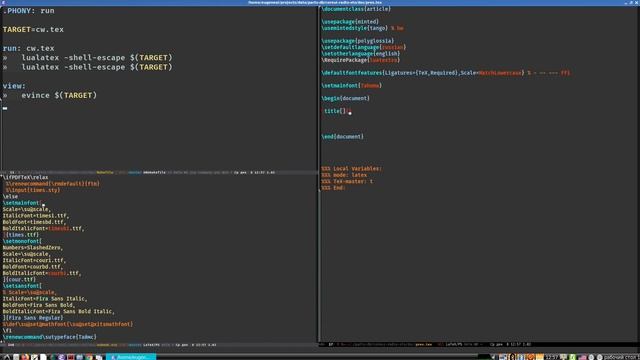
Task: Click '\usepackage{minted}' line
Action: (350, 22)
